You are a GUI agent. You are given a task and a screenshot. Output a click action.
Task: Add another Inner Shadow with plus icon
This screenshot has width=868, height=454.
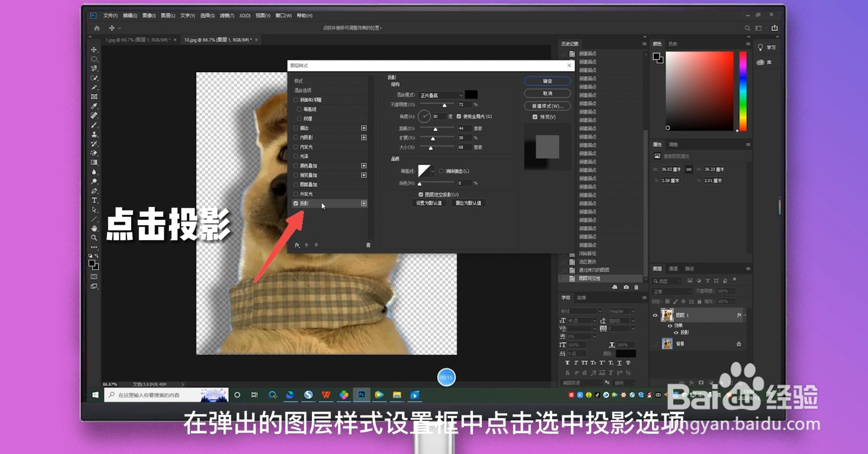(x=363, y=137)
